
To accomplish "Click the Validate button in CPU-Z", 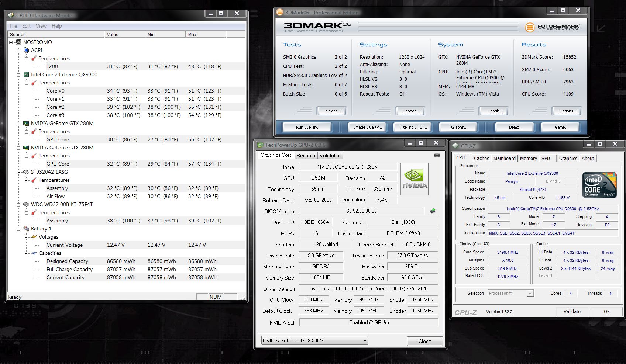I will (572, 311).
